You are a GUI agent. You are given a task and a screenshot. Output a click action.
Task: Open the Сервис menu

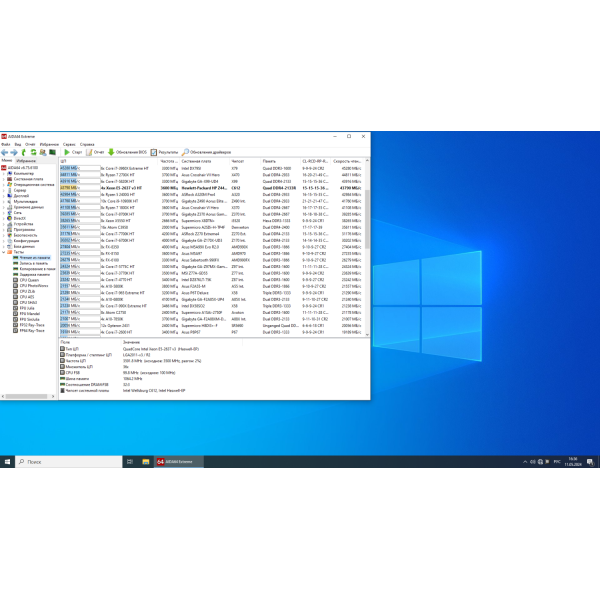pyautogui.click(x=69, y=144)
